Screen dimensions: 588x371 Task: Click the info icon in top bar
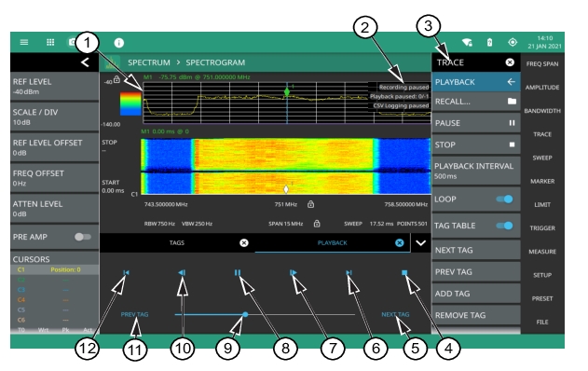click(119, 43)
